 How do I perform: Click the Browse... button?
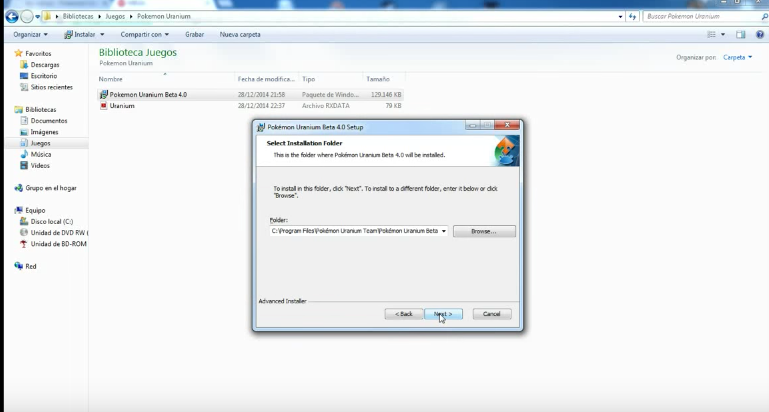click(484, 232)
